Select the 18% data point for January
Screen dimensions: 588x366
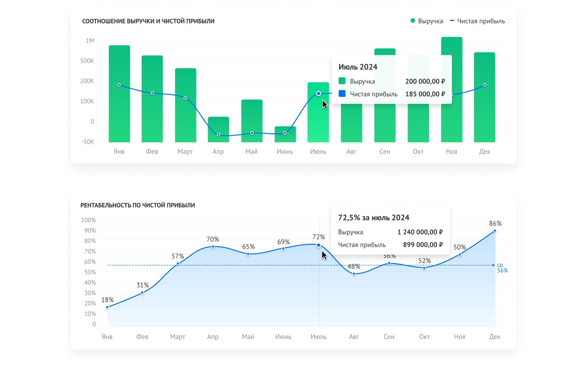pyautogui.click(x=107, y=307)
